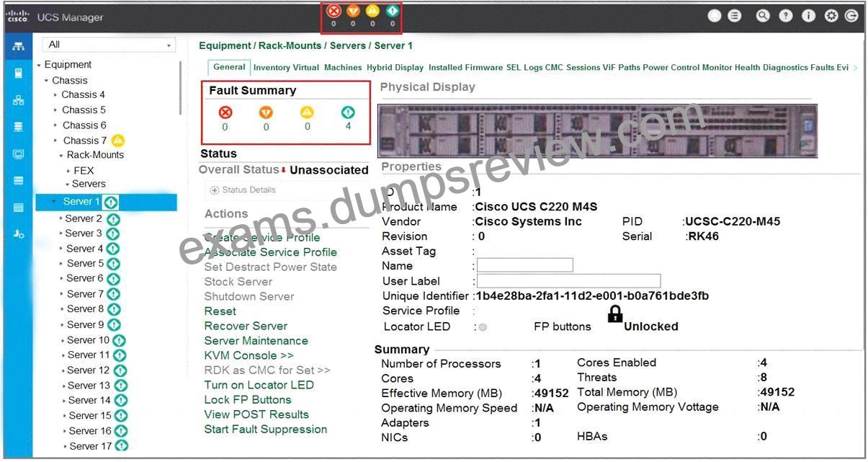Open the All filter dropdown
Viewport: 868px width, 462px height.
tap(109, 45)
